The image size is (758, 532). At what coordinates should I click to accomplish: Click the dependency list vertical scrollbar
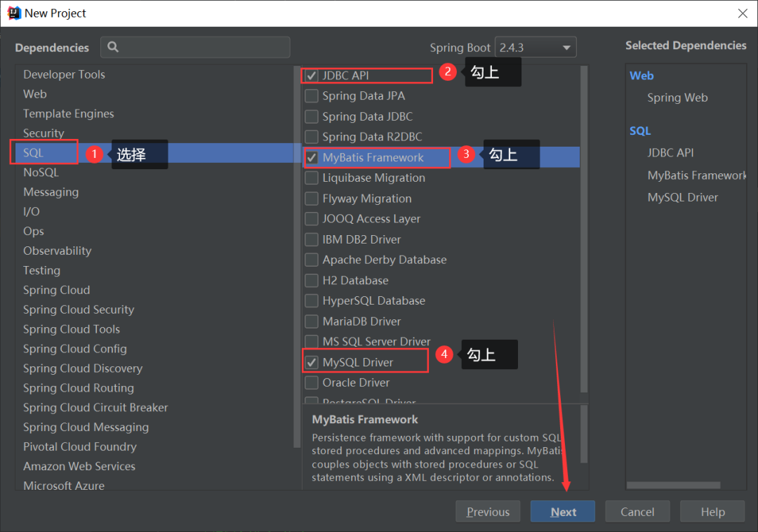[x=583, y=230]
